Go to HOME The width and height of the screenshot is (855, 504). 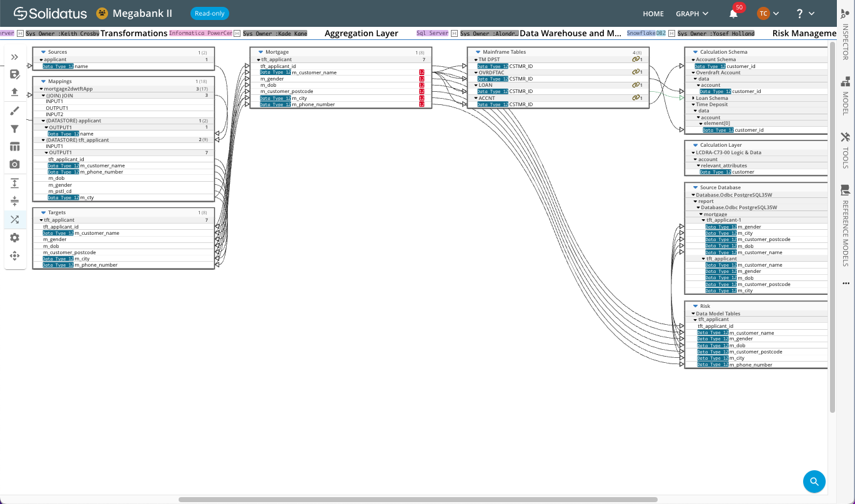click(653, 14)
